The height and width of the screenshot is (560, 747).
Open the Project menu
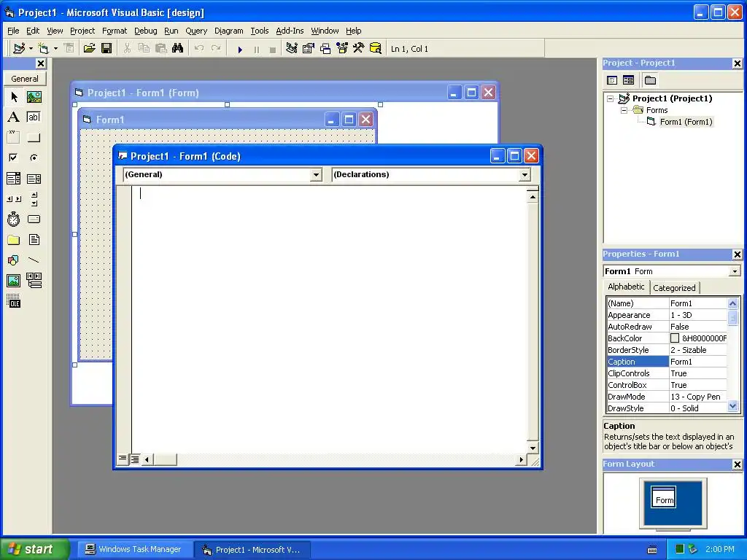click(82, 31)
